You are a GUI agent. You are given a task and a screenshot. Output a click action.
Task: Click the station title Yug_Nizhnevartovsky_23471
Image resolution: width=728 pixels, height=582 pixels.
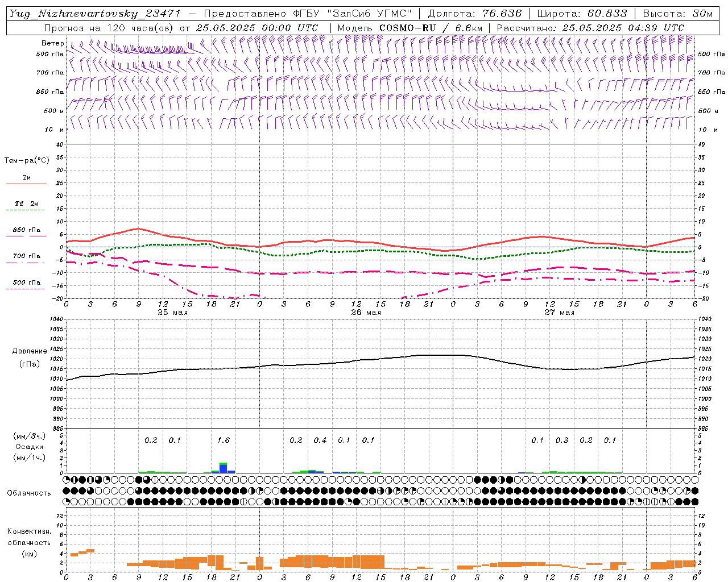tap(95, 14)
